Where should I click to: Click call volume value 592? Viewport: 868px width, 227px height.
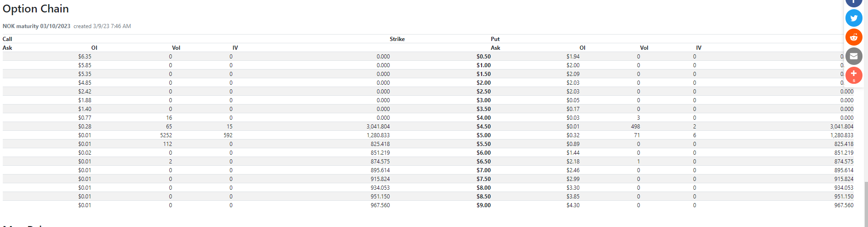(x=228, y=135)
